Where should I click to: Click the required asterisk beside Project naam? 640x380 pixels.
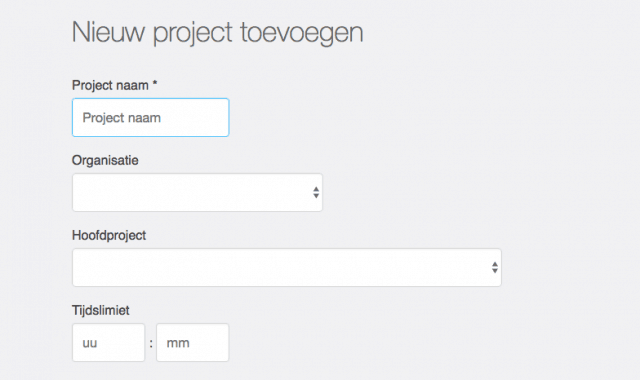click(x=155, y=83)
